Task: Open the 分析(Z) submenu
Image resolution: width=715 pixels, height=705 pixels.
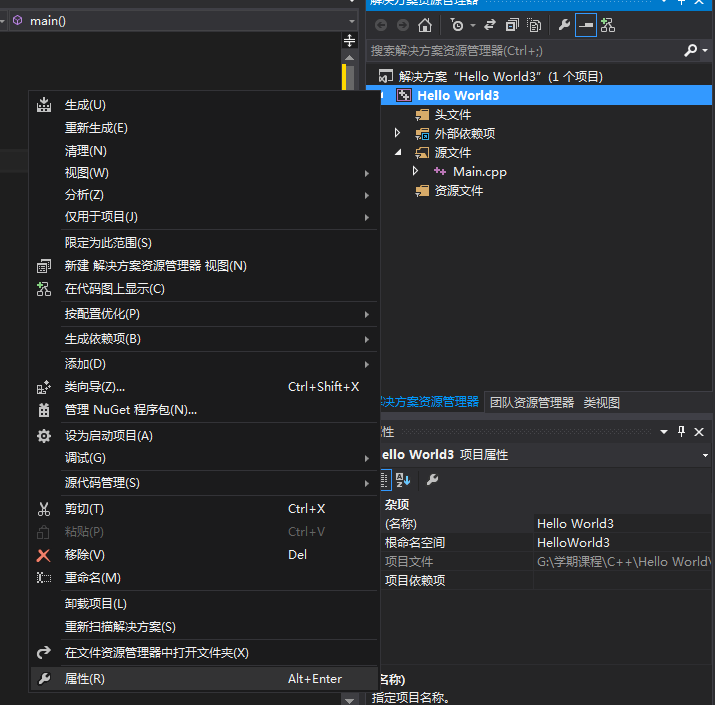Action: (203, 195)
